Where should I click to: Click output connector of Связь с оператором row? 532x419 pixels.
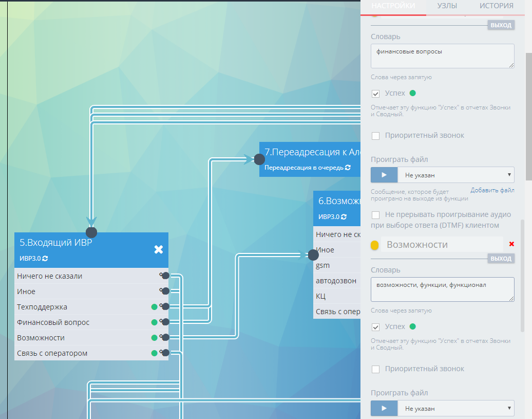pyautogui.click(x=165, y=353)
